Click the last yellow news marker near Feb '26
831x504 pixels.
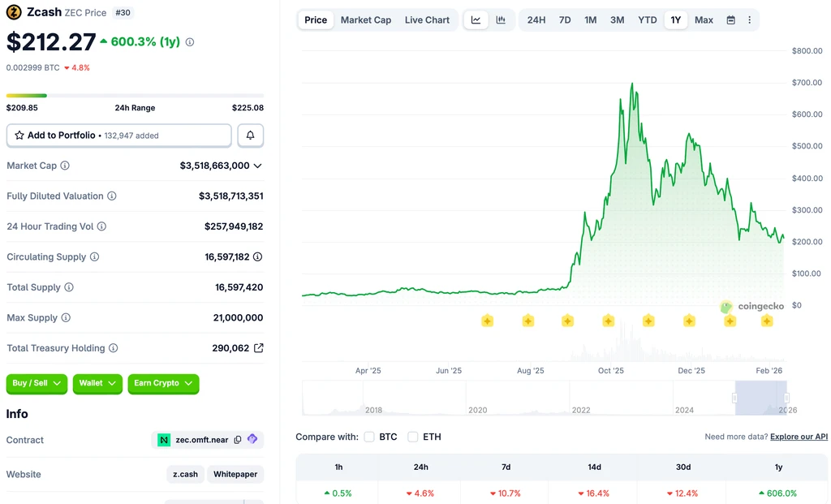pyautogui.click(x=767, y=321)
